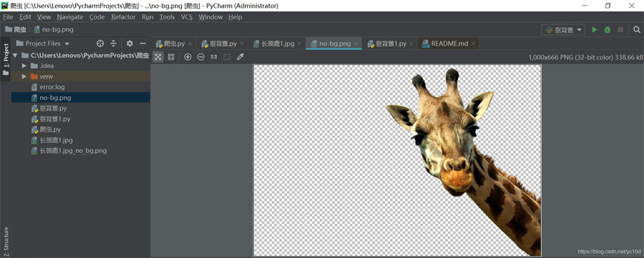Open the run configuration dropdown 抠背景
644x258 pixels.
pyautogui.click(x=563, y=29)
